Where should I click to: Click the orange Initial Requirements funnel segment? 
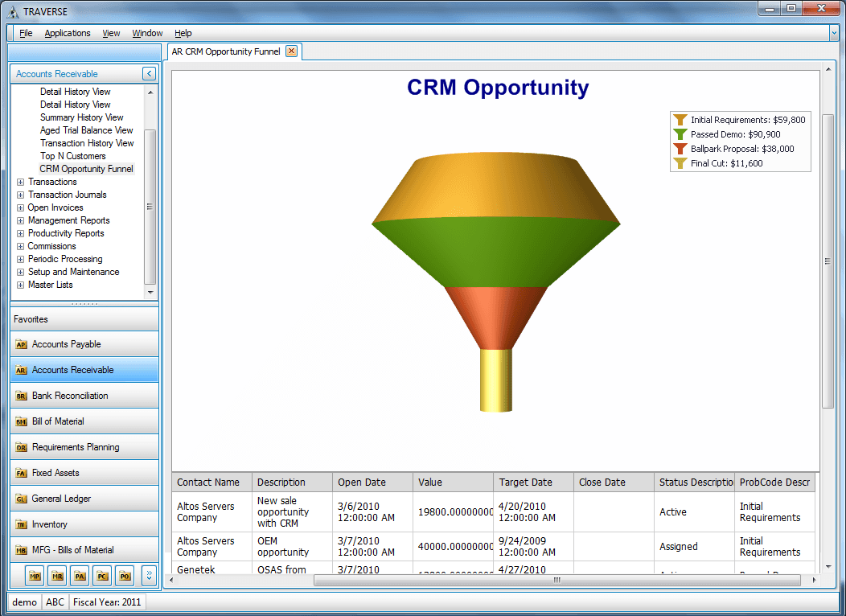[x=496, y=189]
